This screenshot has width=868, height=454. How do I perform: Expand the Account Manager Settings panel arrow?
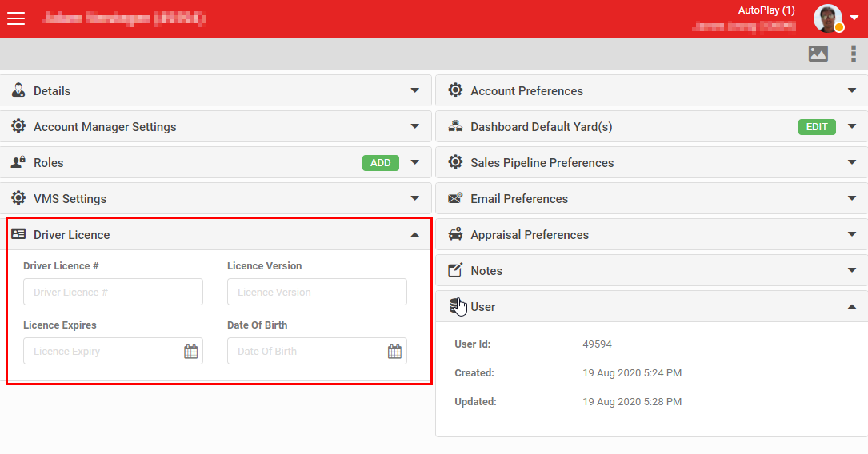click(x=414, y=126)
